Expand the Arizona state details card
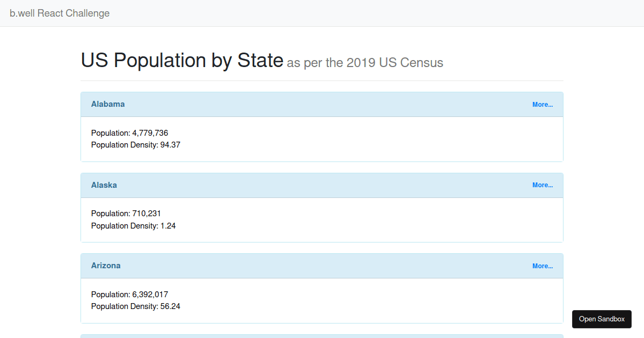The width and height of the screenshot is (644, 338). pos(543,266)
